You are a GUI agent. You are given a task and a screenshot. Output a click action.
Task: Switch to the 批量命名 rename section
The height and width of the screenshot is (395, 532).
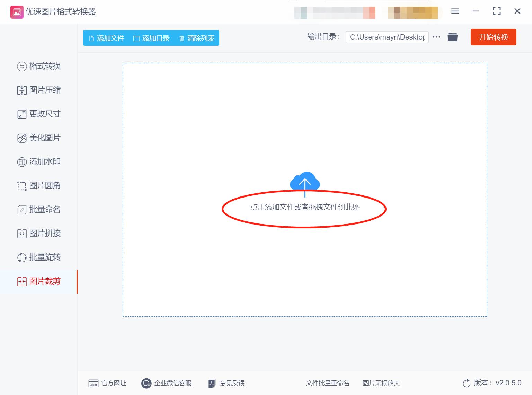coord(39,209)
